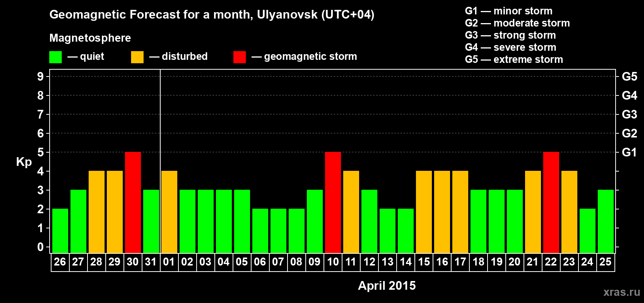Click the 'geomagnetic storm' legend label
Viewport: 644px width, 303px height.
pos(311,56)
